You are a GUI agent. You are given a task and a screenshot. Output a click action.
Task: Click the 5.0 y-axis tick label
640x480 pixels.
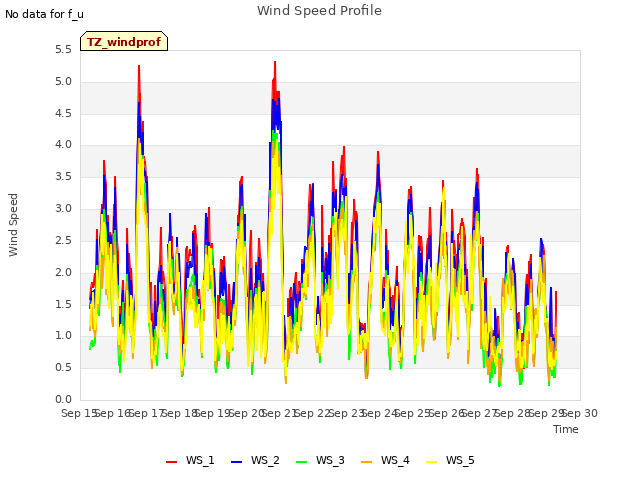63,82
